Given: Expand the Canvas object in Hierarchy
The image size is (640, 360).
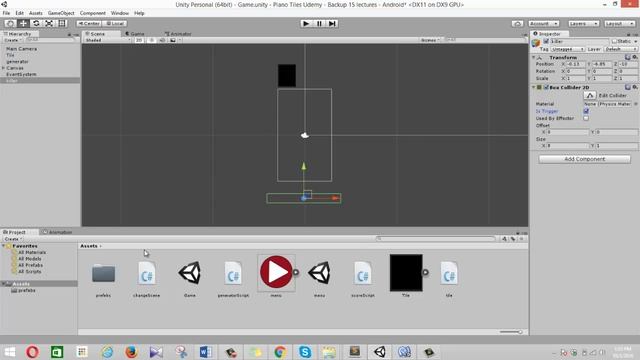Looking at the screenshot, I should [4, 68].
